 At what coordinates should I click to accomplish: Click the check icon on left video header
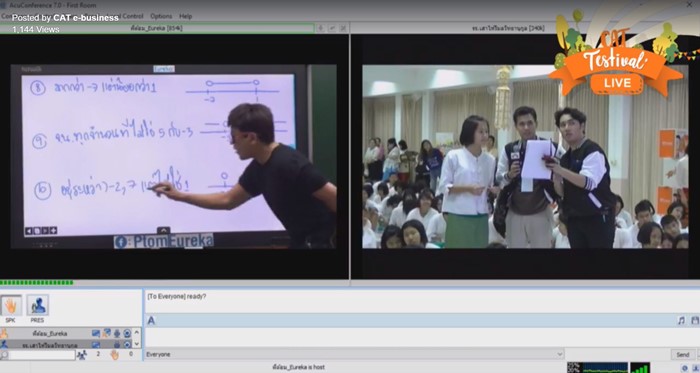pyautogui.click(x=332, y=28)
